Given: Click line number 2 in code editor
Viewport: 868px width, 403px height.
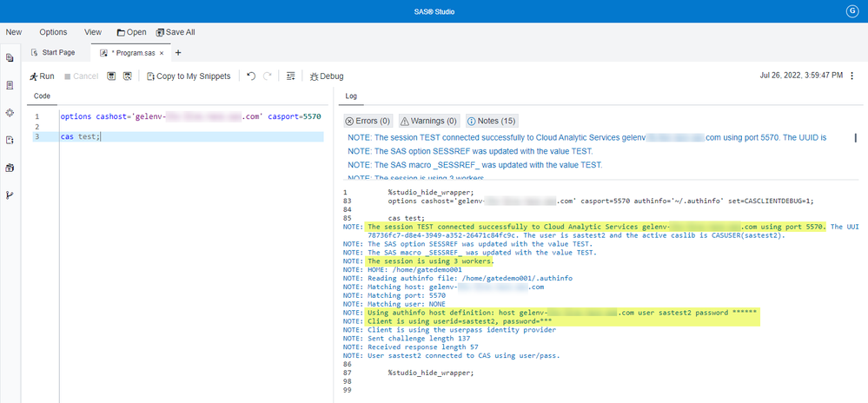Looking at the screenshot, I should 36,127.
